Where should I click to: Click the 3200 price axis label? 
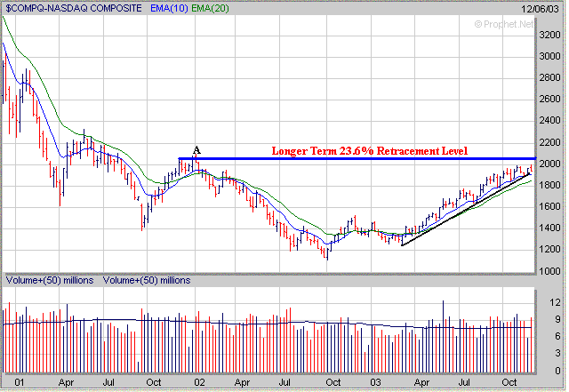pyautogui.click(x=549, y=35)
